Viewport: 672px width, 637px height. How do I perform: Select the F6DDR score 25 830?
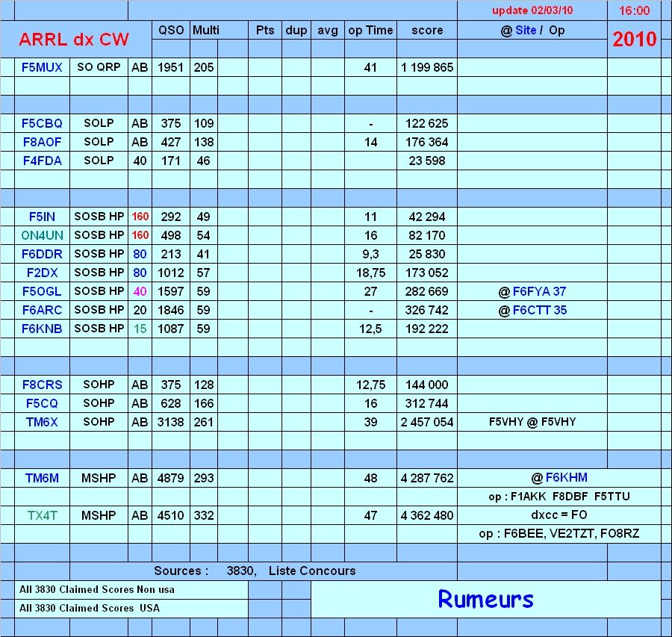(x=427, y=254)
